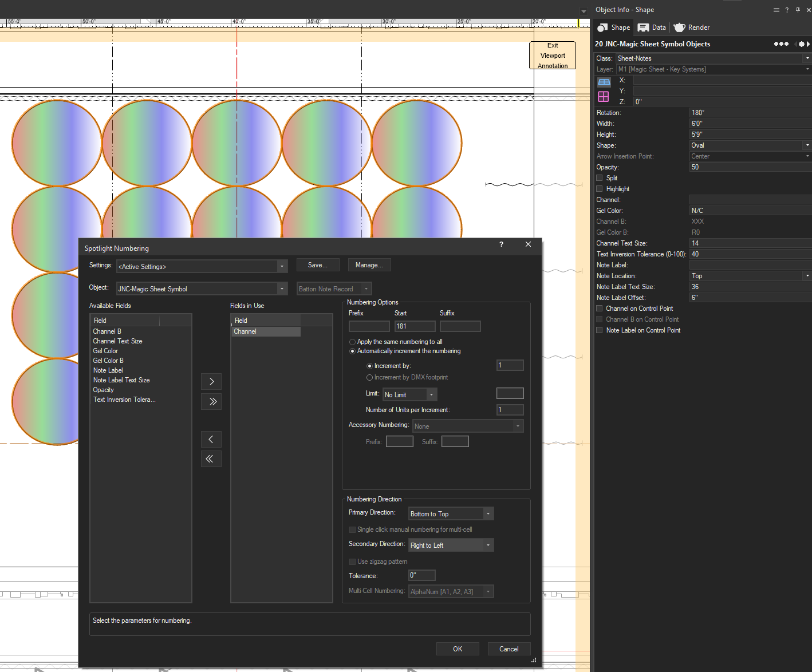Click the Manage... button
812x672 pixels.
pyautogui.click(x=369, y=265)
